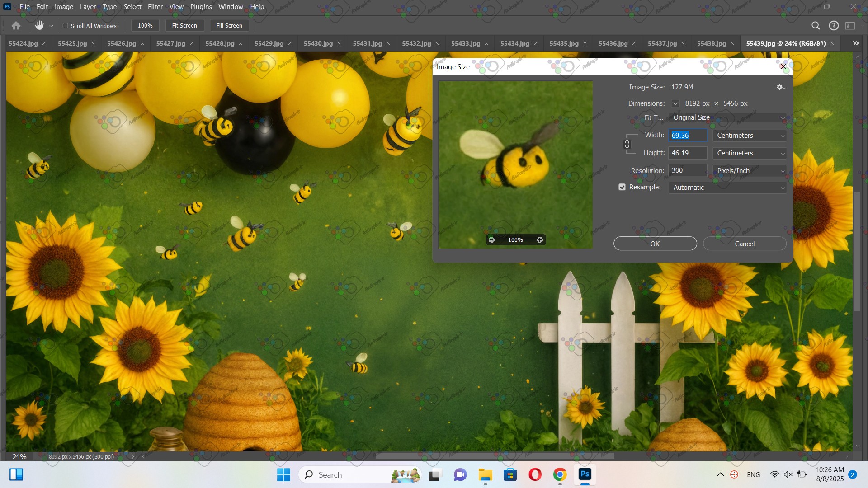Zoom out the Image Size preview

click(x=491, y=240)
